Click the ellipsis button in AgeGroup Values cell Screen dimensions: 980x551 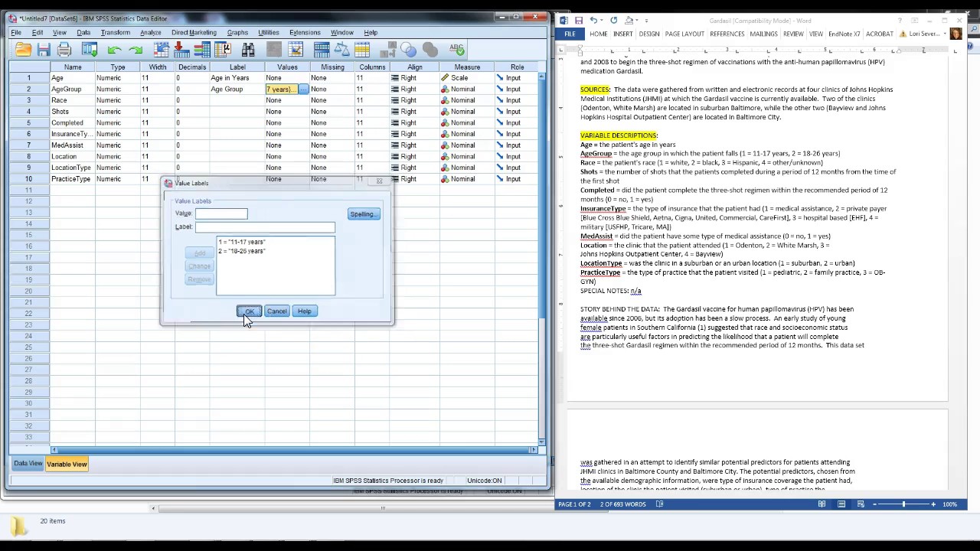click(x=303, y=90)
